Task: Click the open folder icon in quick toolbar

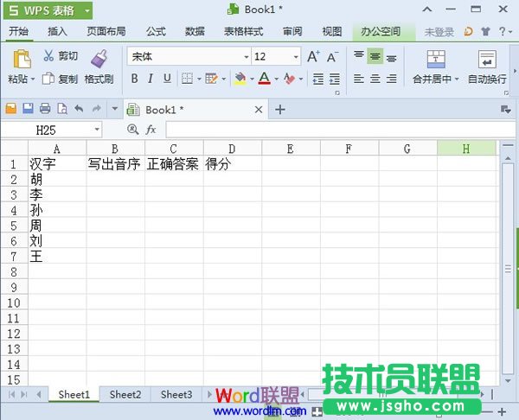Action: point(11,109)
